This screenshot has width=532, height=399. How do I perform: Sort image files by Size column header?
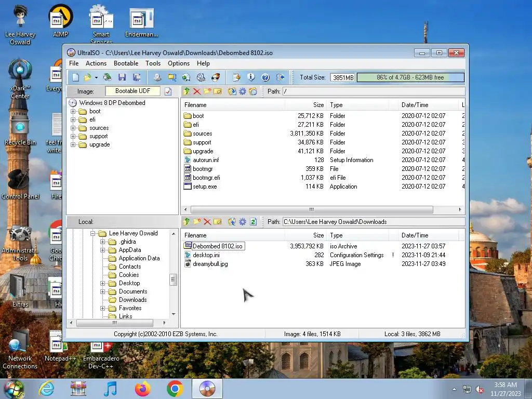pos(305,105)
